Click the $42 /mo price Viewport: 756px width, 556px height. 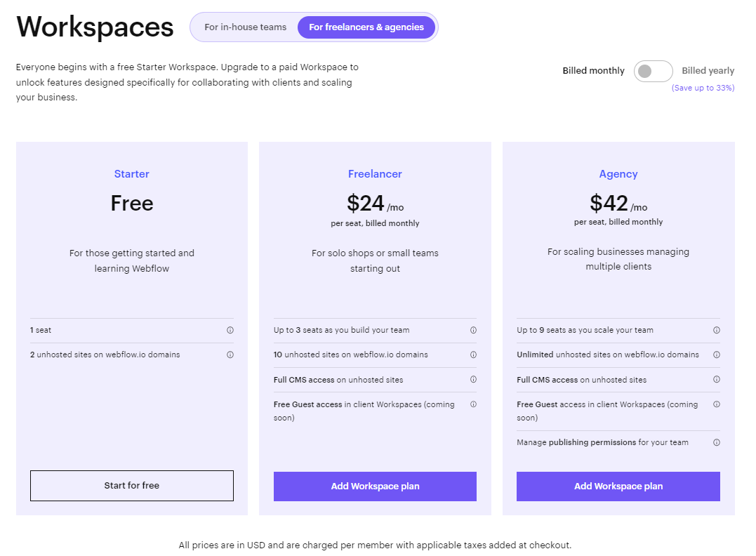tap(618, 204)
